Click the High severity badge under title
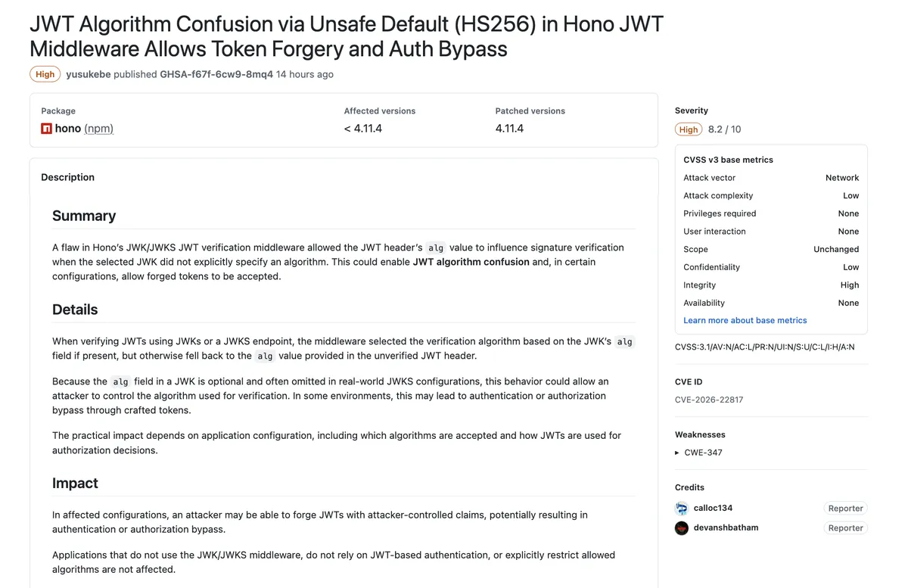908x588 pixels. tap(45, 74)
